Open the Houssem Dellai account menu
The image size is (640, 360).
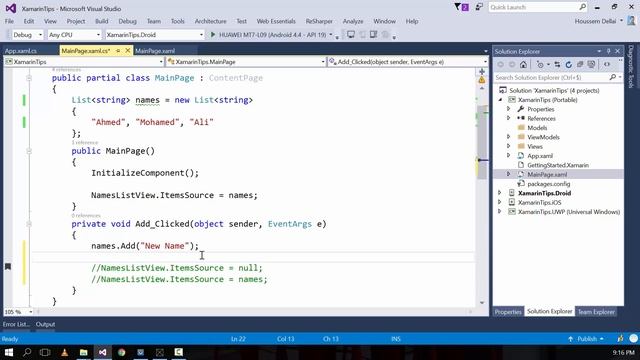598,21
